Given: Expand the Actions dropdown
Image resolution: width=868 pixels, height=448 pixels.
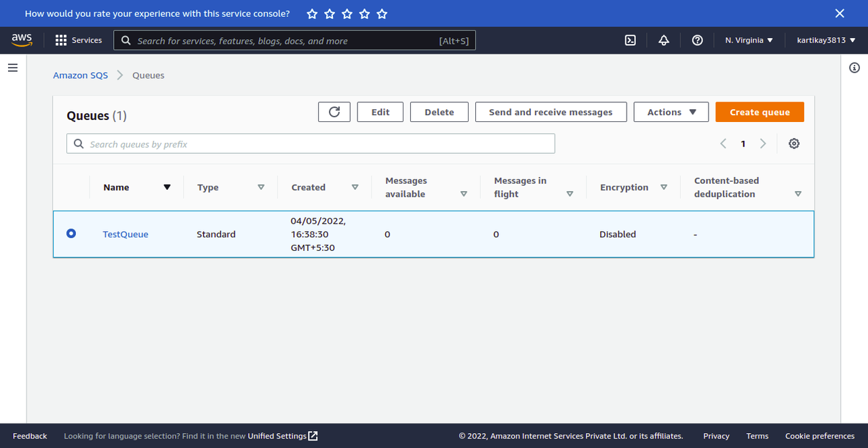Looking at the screenshot, I should [671, 113].
